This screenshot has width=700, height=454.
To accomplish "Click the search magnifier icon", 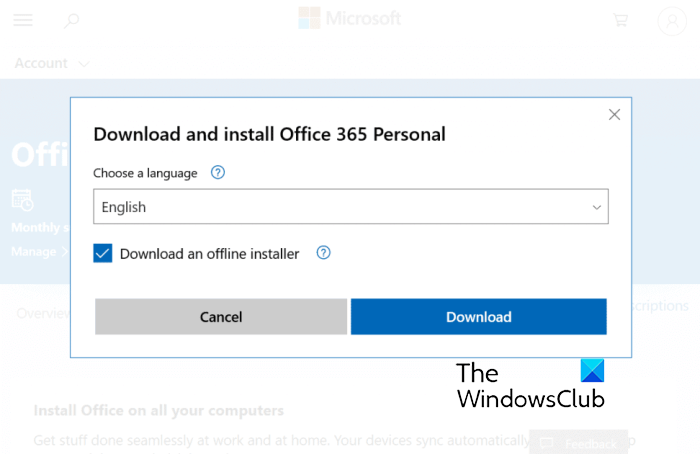I will click(71, 20).
